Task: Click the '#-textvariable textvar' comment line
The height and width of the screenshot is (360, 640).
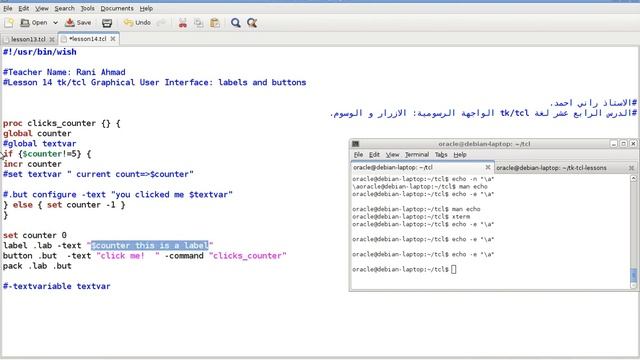Action: (x=57, y=286)
